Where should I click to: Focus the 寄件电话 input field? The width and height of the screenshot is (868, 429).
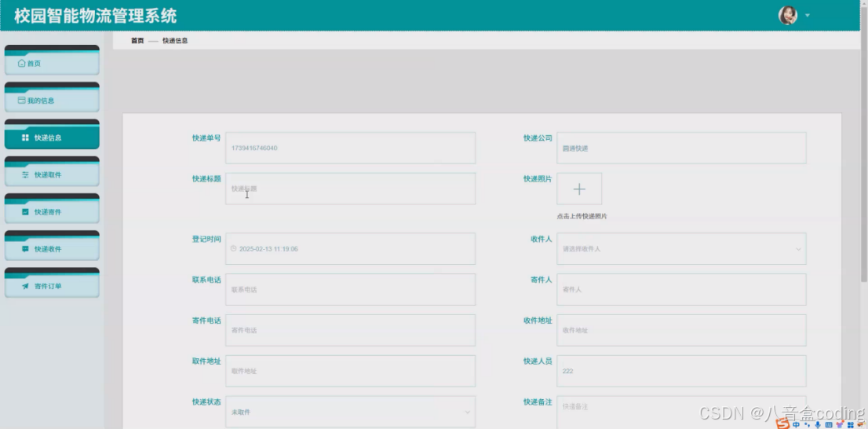(x=350, y=330)
